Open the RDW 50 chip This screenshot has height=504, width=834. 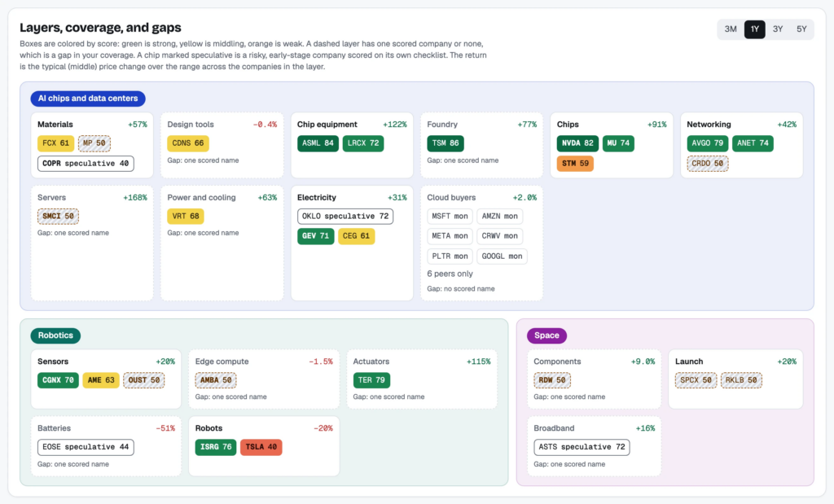(x=552, y=380)
